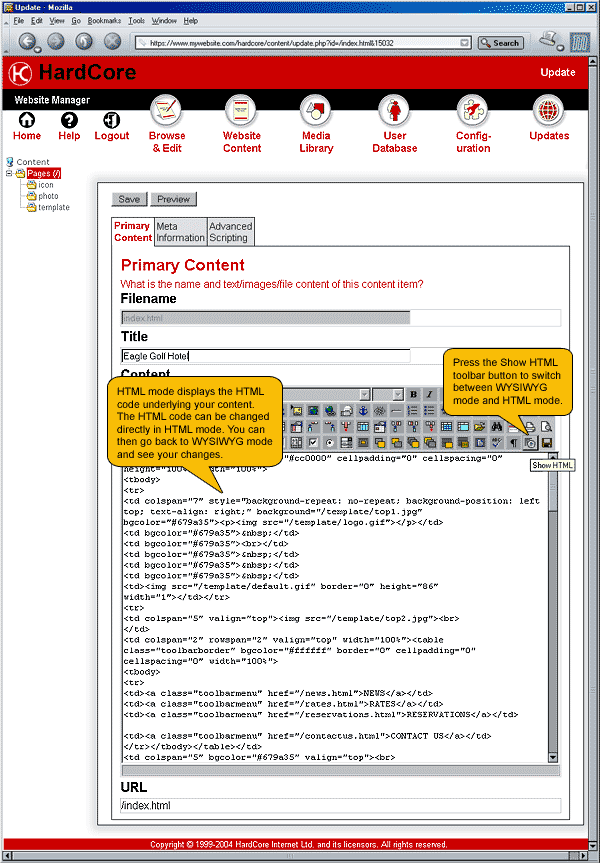Viewport: 600px width, 863px height.
Task: Open the Window menu
Action: pyautogui.click(x=164, y=21)
